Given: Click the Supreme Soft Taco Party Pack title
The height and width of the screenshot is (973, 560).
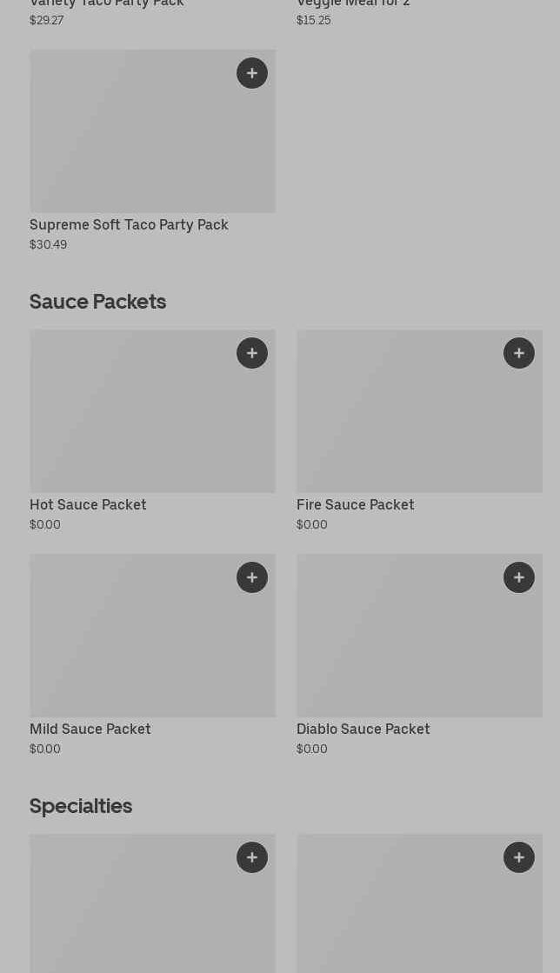Looking at the screenshot, I should coord(129,224).
